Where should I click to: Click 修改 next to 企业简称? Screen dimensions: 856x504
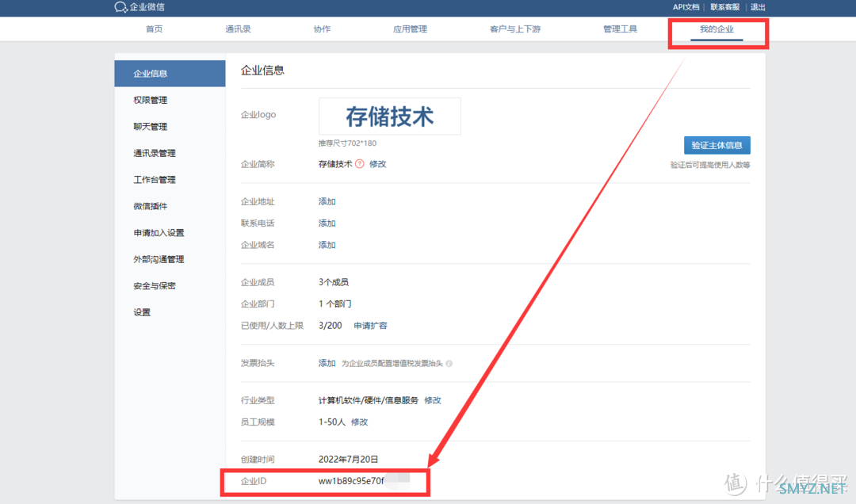(378, 164)
